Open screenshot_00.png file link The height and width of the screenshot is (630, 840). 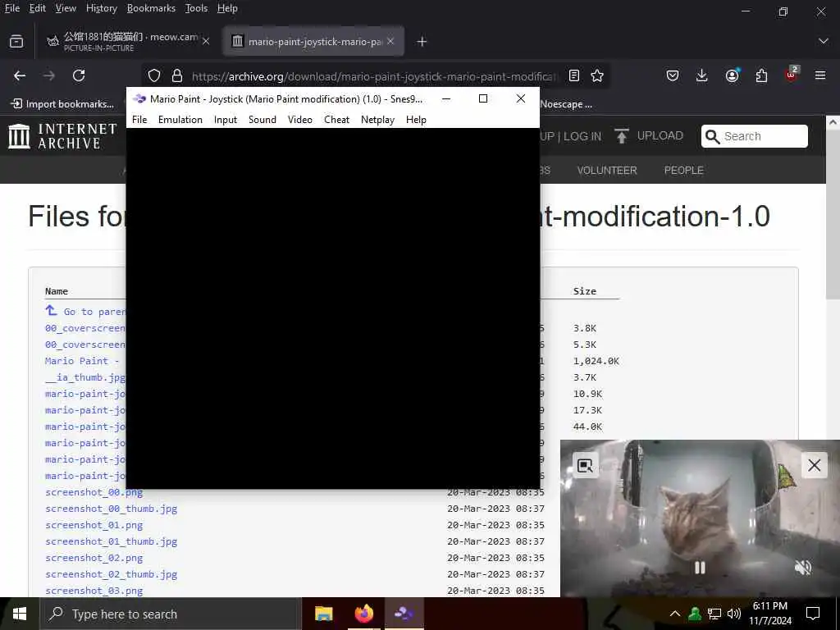pyautogui.click(x=94, y=492)
